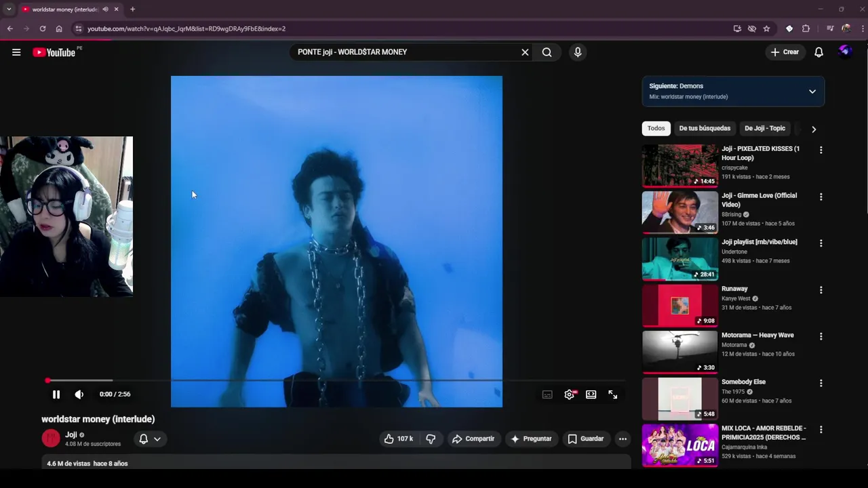Screen dimensions: 868x488
Task: Go to the YouTube home logo
Action: (x=54, y=52)
